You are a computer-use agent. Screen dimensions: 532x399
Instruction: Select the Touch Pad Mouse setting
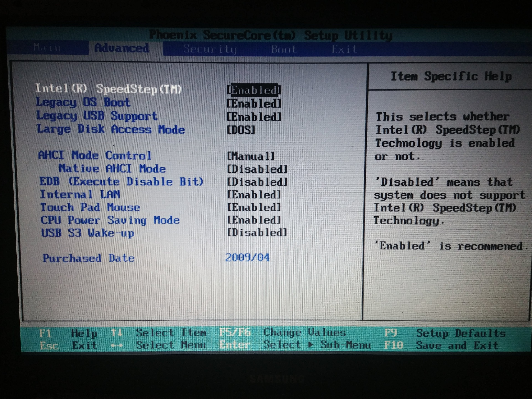pos(90,207)
